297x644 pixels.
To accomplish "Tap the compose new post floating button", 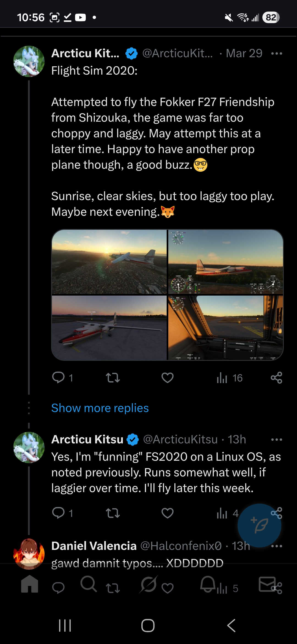I will 259,525.
